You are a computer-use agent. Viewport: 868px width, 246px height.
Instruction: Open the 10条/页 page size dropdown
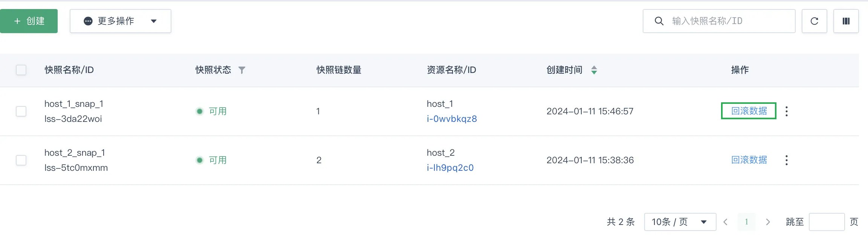[680, 222]
